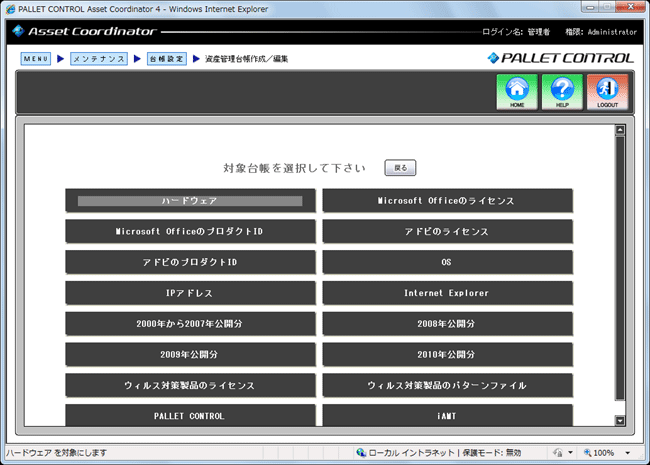The width and height of the screenshot is (650, 465).
Task: Select 2000年から2007年公開分 ledger
Action: click(x=190, y=324)
